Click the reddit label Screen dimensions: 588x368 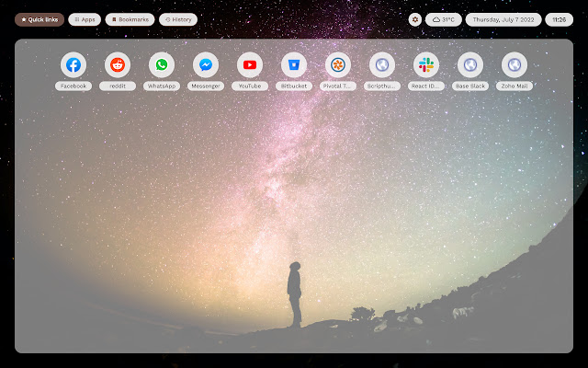click(118, 86)
